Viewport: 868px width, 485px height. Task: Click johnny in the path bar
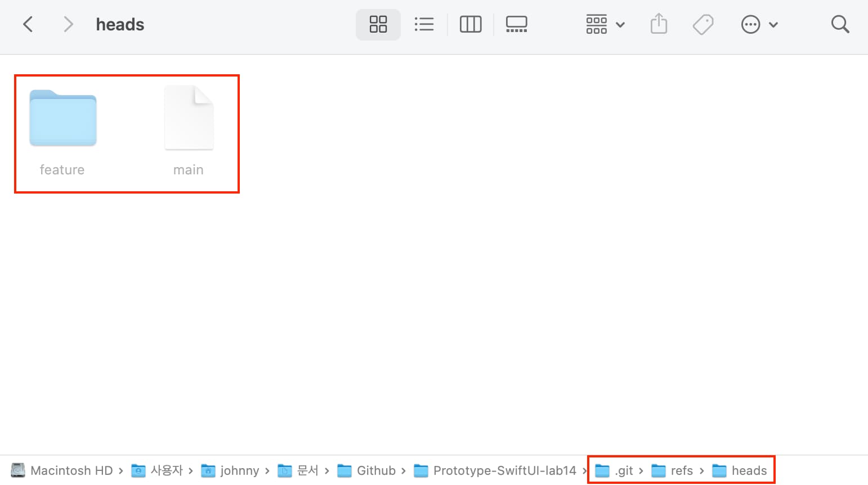pos(230,470)
